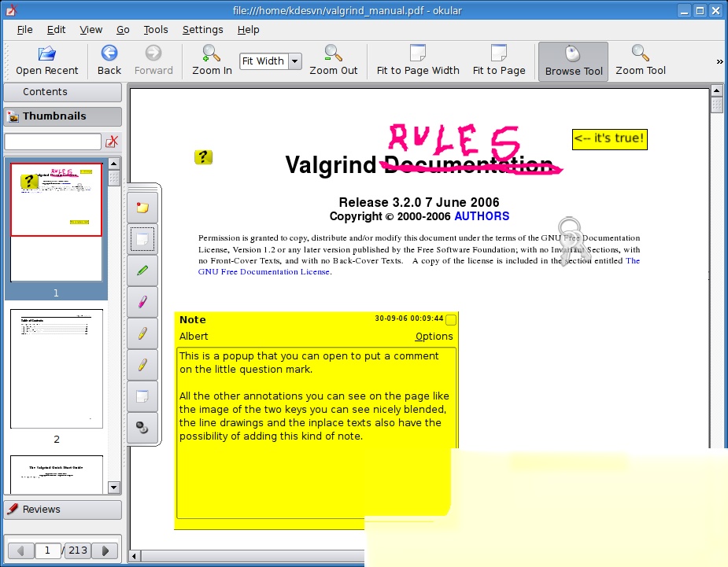Clear the thumbnail filter with red icon
The image size is (728, 567).
point(112,142)
